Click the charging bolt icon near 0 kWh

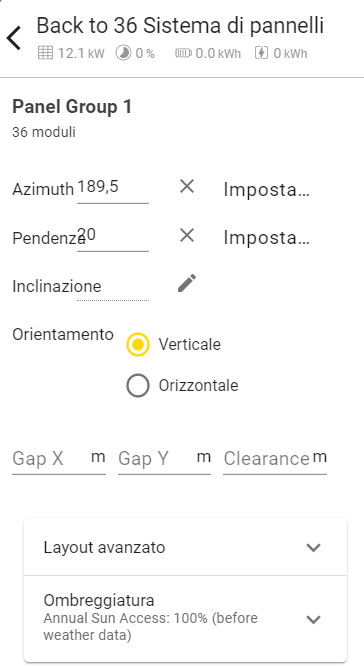(x=261, y=53)
